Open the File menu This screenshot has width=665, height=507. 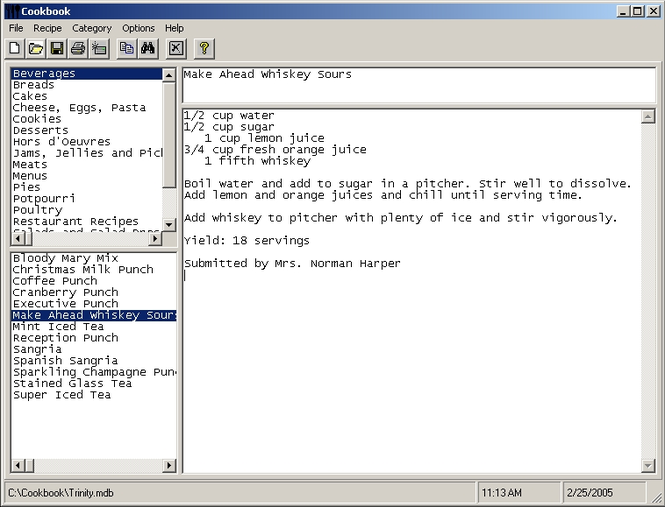tap(16, 28)
